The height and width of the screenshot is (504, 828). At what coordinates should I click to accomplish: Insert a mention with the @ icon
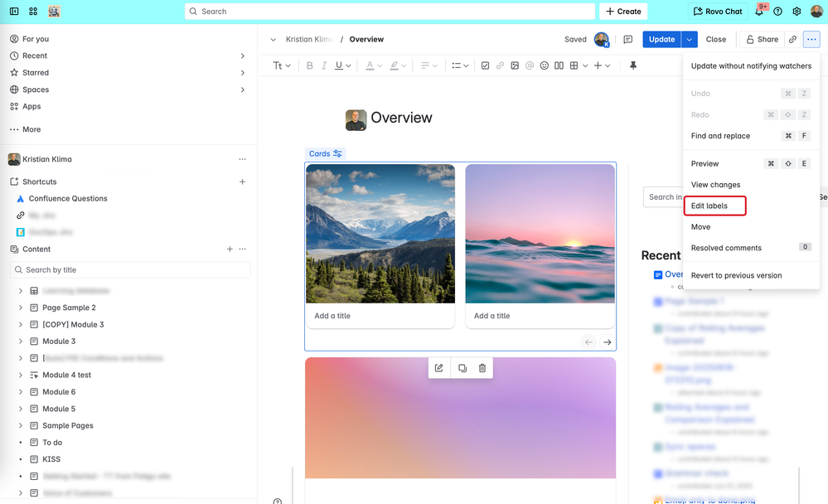click(530, 65)
